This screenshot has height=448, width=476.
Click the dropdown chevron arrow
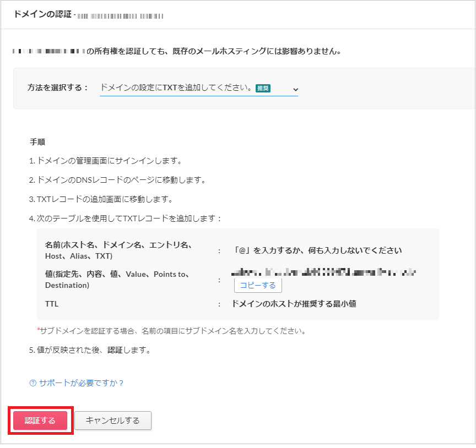click(295, 90)
